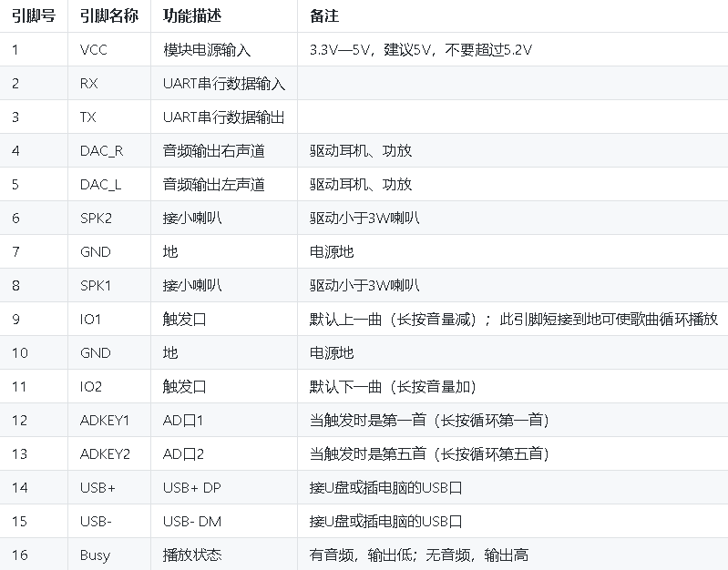Select the USB- pin name
Screen dimensions: 728x570
96,521
